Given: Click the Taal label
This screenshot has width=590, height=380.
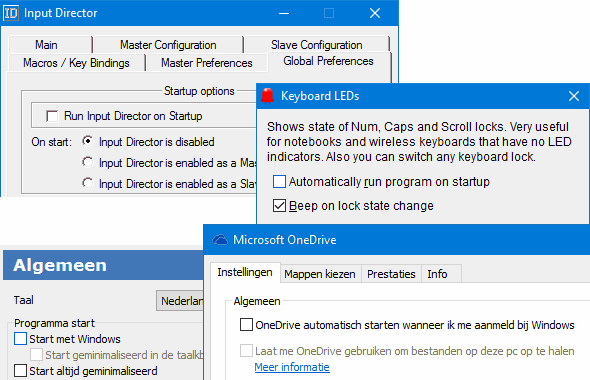Looking at the screenshot, I should coord(24,300).
